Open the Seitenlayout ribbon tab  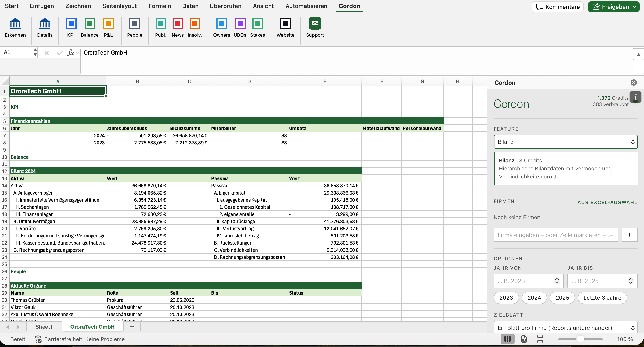tap(119, 6)
